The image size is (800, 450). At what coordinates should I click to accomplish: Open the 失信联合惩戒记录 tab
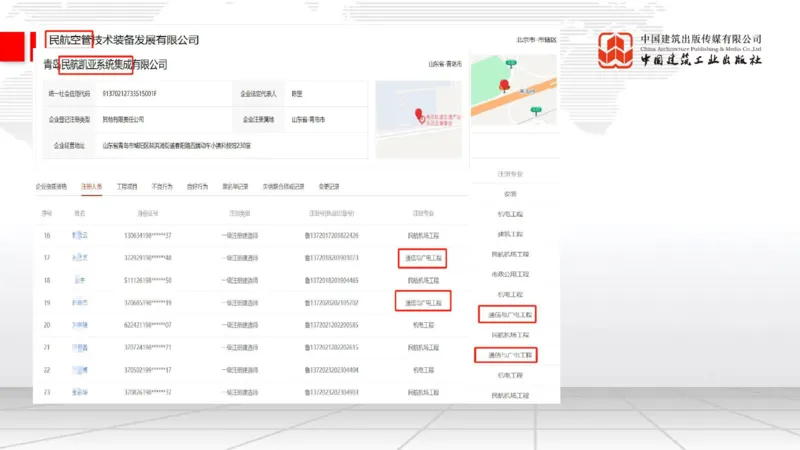point(284,187)
